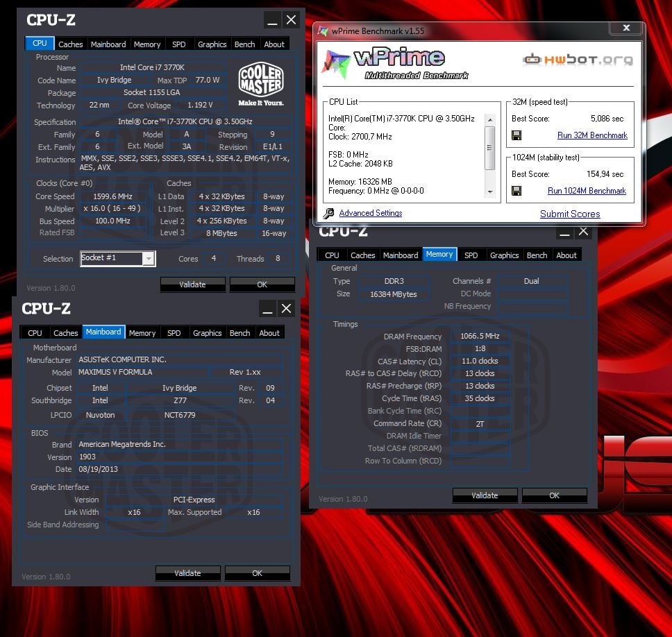The width and height of the screenshot is (672, 637).
Task: Open the CPU tab in the Memory CPU-Z window
Action: click(332, 255)
